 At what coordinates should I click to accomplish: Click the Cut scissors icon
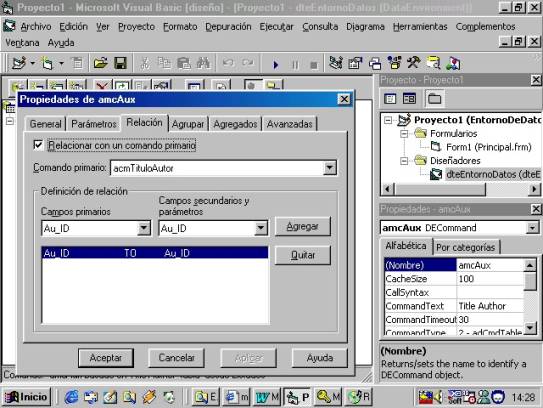pyautogui.click(x=145, y=63)
